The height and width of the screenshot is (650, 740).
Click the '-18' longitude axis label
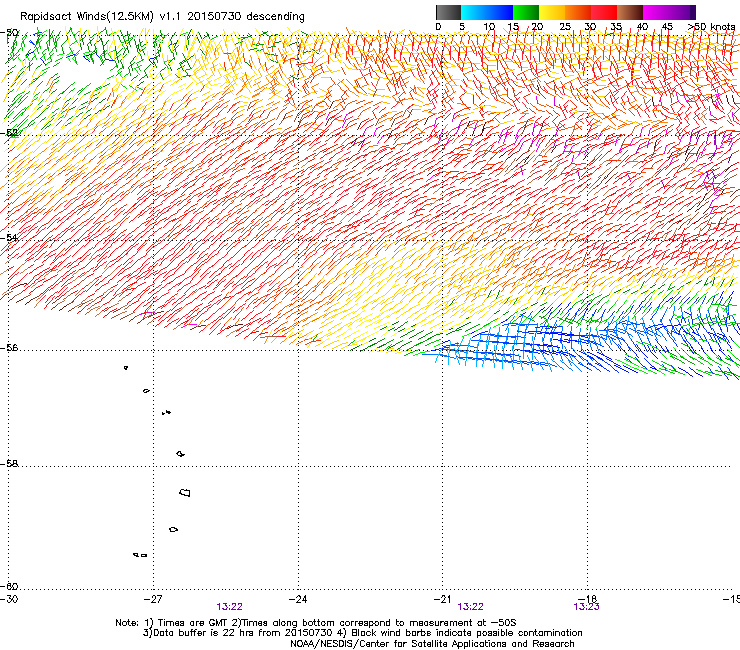pyautogui.click(x=587, y=599)
